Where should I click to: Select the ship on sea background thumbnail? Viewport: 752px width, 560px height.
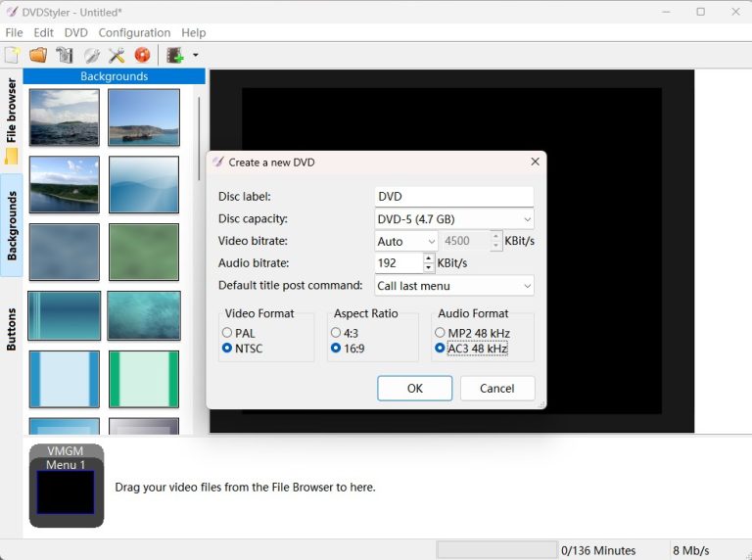pyautogui.click(x=144, y=117)
